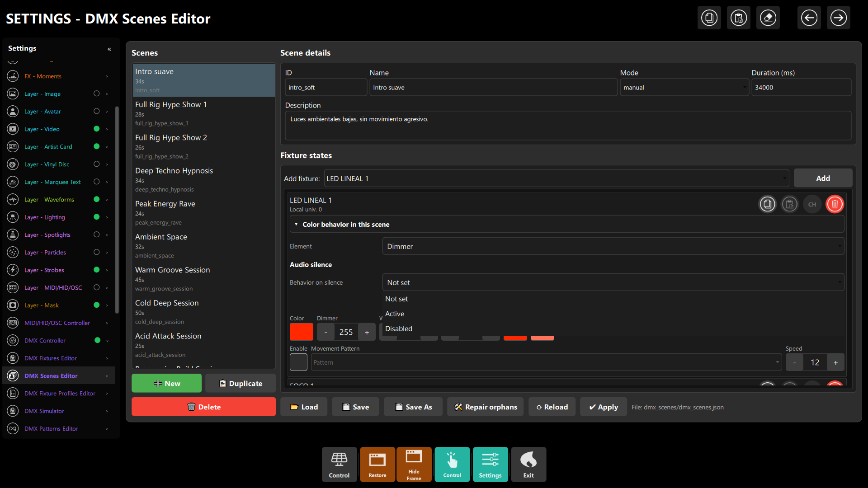The height and width of the screenshot is (488, 868).
Task: Click the copy icon in the top header
Action: [x=709, y=18]
